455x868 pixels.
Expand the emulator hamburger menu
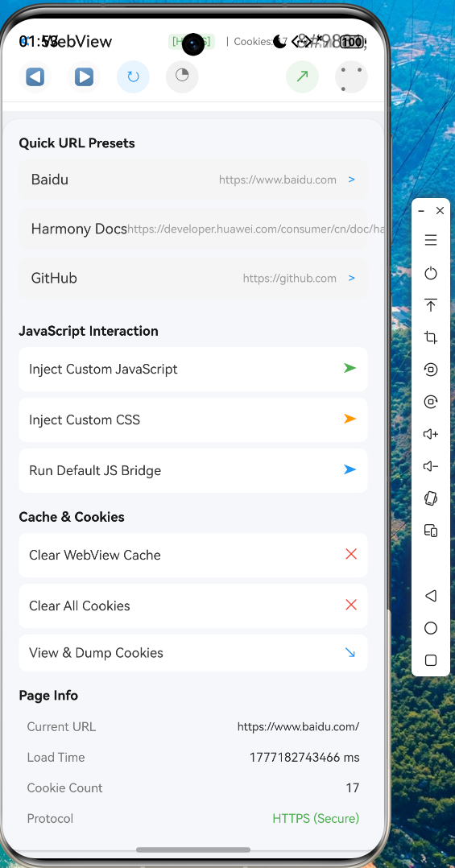click(x=431, y=240)
